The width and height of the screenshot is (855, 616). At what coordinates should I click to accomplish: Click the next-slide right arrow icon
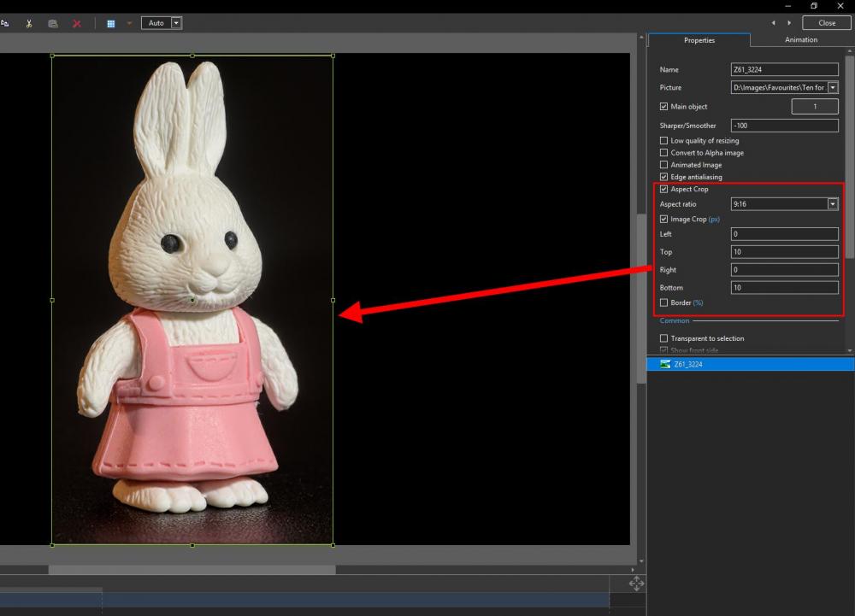pos(789,23)
